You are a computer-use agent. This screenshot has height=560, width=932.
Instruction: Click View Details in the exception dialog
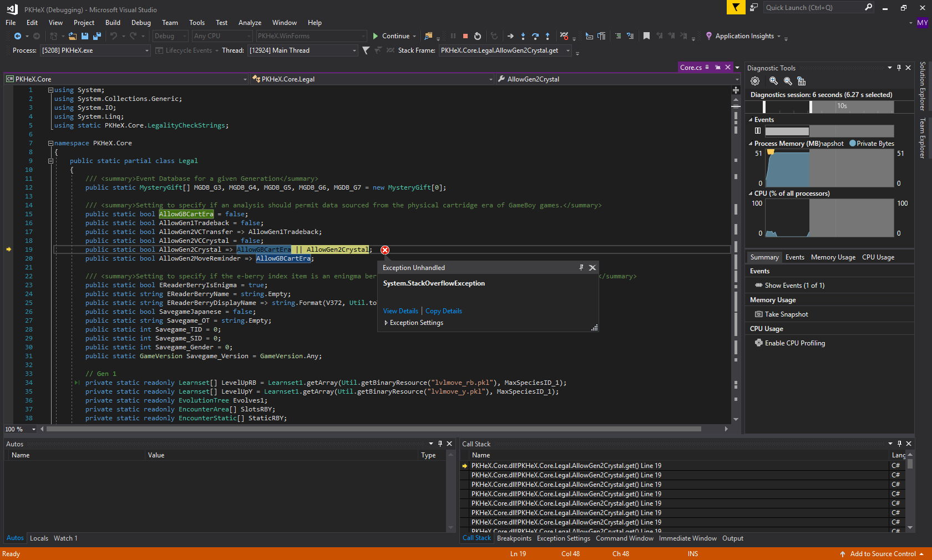coord(400,311)
